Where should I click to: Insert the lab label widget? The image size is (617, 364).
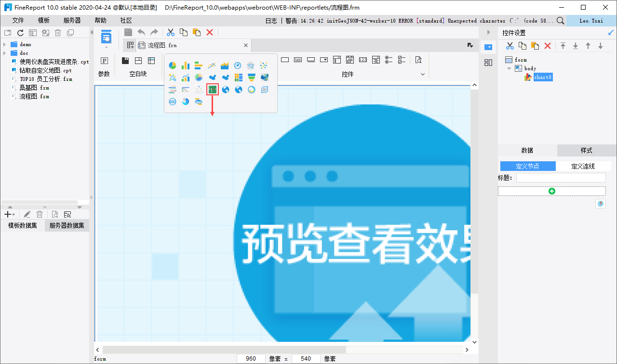[x=298, y=60]
